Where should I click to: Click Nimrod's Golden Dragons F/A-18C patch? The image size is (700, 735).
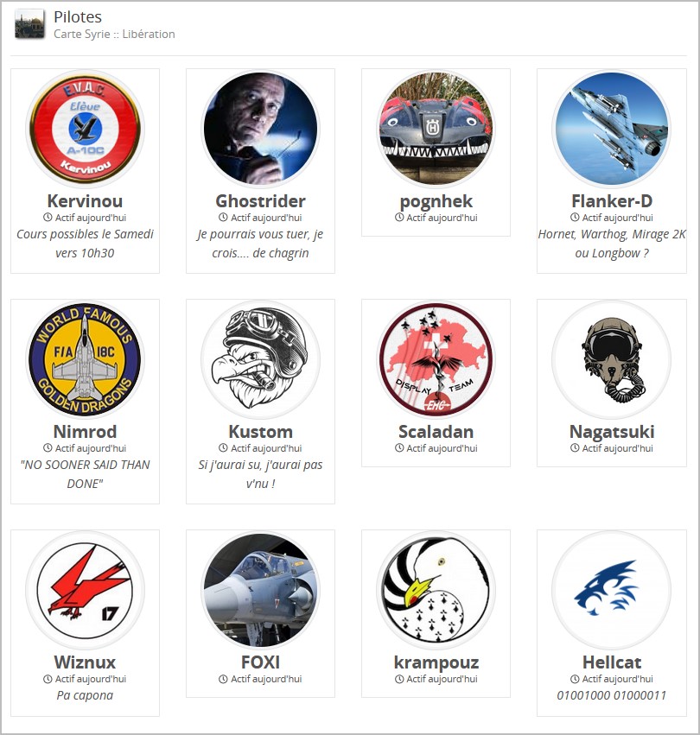point(85,359)
